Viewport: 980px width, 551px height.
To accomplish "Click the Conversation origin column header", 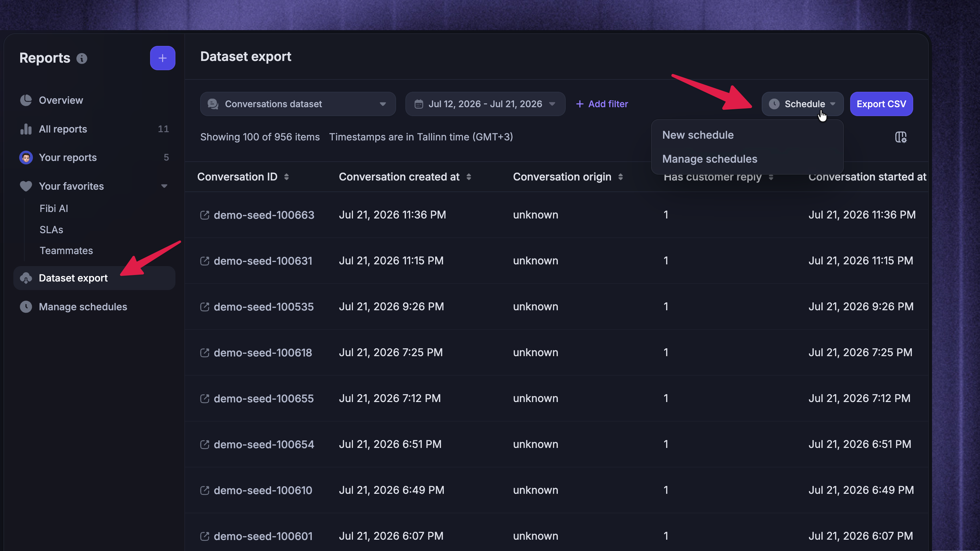I will 562,177.
